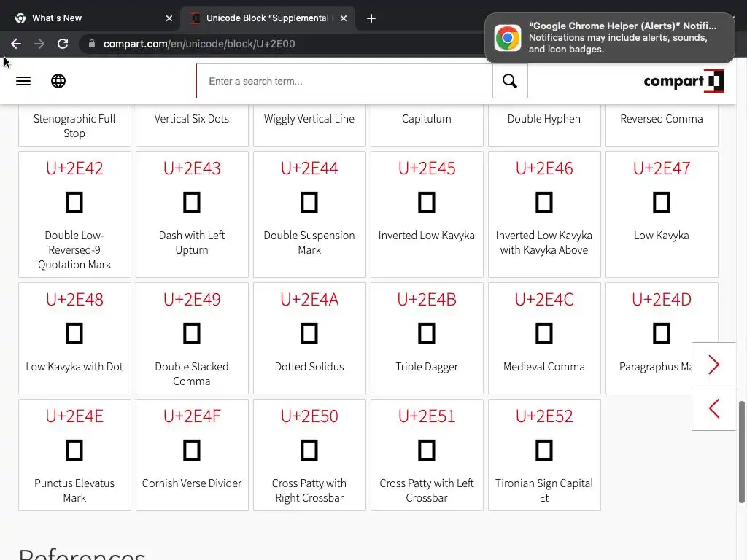Click "Capitulum" text
The height and width of the screenshot is (560, 747).
click(427, 119)
